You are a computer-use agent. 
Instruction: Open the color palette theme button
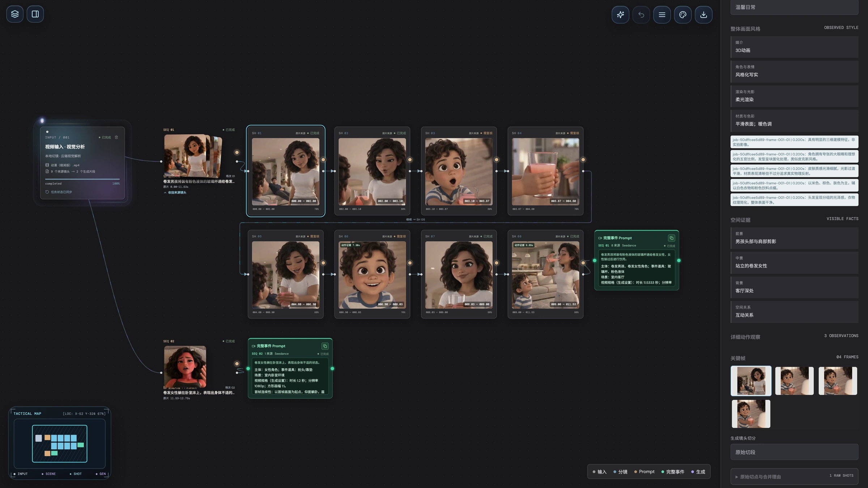point(683,15)
